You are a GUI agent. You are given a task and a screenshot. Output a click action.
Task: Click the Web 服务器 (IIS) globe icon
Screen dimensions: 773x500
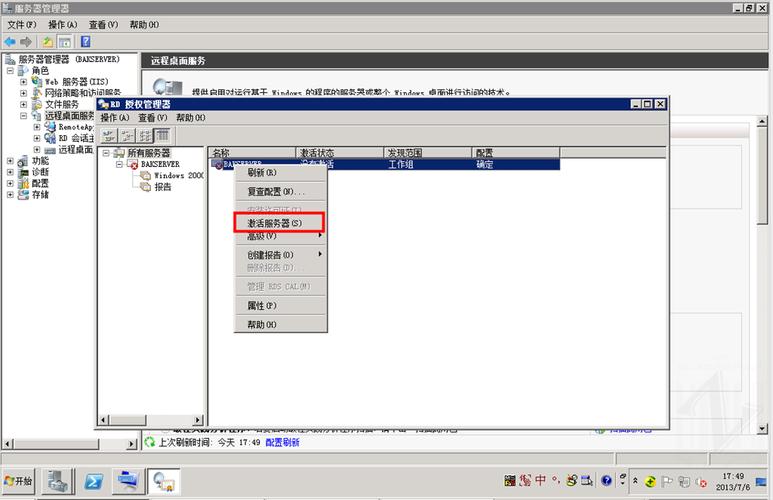[37, 81]
